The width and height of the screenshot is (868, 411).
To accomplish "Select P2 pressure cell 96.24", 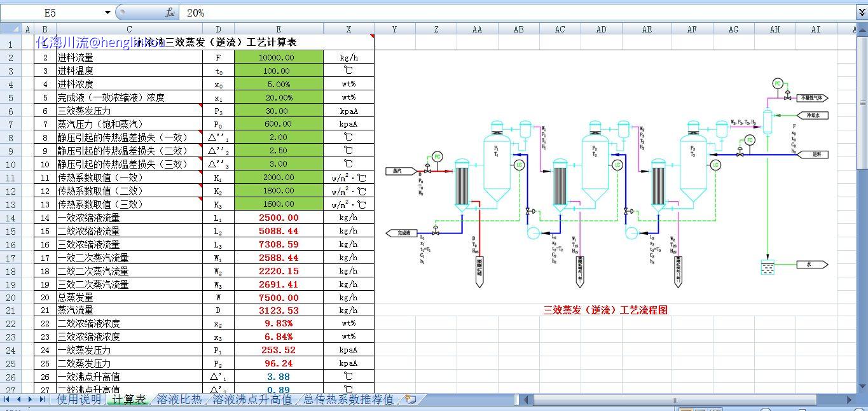I will click(x=279, y=363).
